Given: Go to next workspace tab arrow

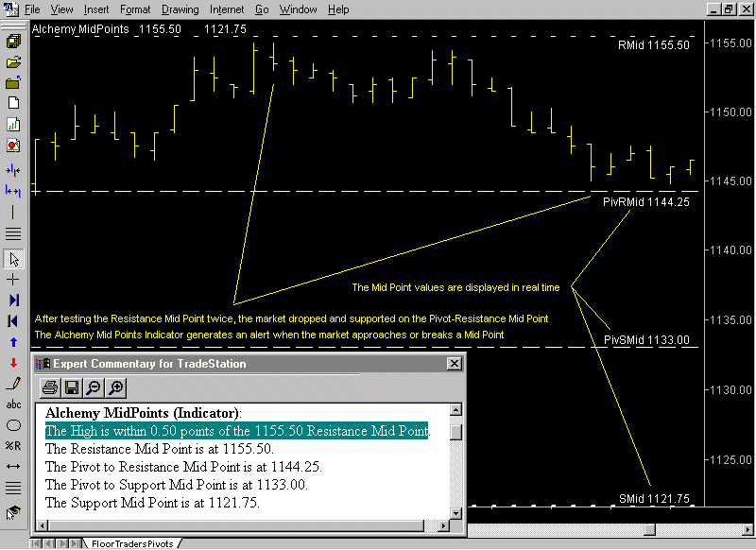Looking at the screenshot, I should [61, 543].
